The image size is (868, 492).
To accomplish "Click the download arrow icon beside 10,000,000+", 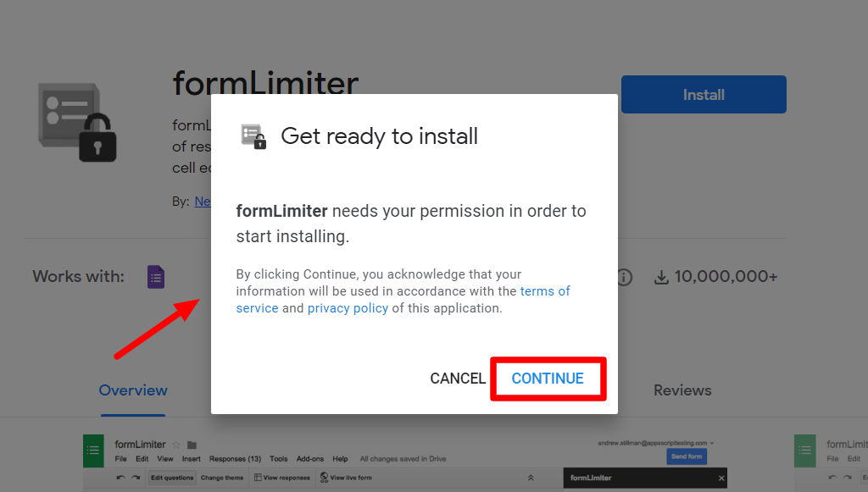I will (661, 277).
